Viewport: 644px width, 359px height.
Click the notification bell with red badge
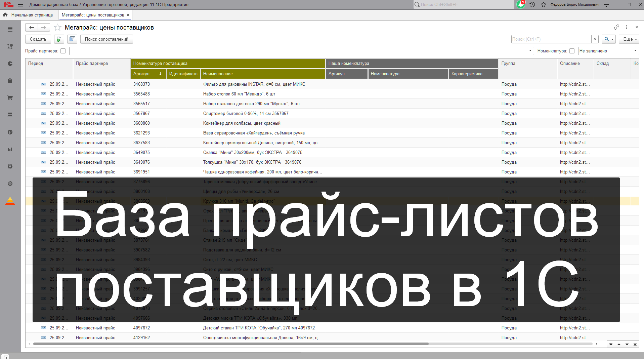tap(520, 5)
